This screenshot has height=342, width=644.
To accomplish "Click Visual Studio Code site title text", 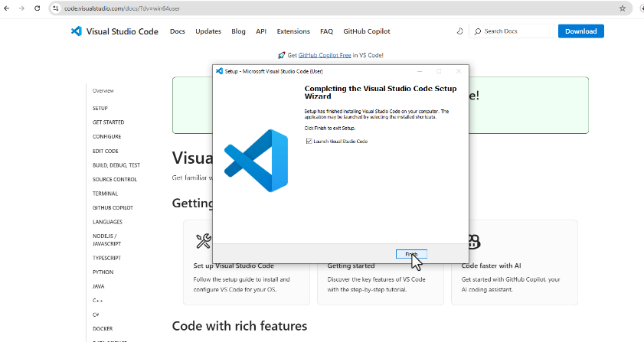I will [x=122, y=31].
